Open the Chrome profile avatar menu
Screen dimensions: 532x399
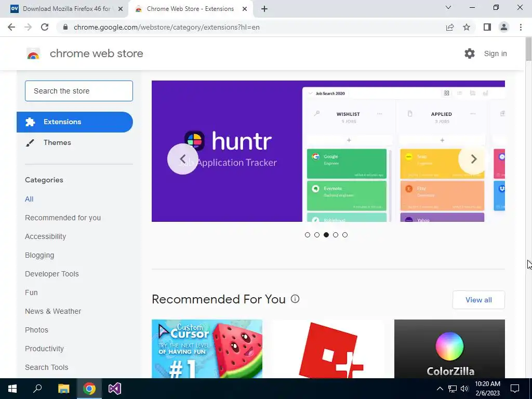504,27
